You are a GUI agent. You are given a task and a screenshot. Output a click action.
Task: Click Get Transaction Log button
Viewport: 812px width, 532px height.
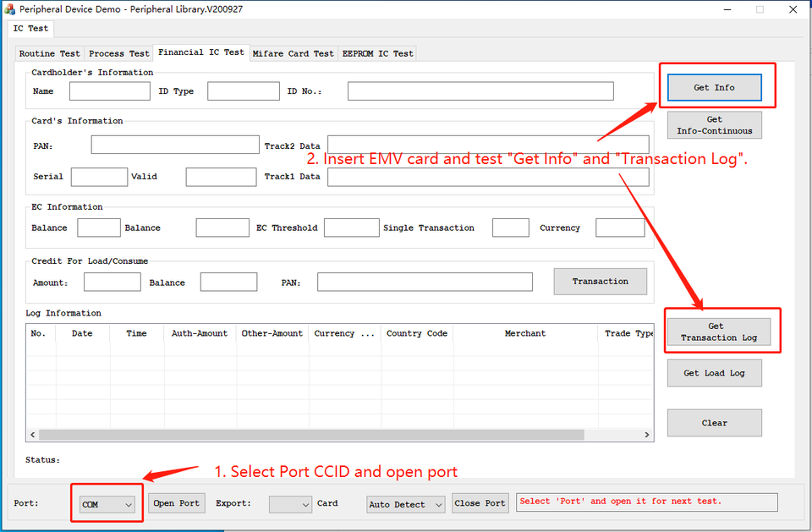[x=718, y=332]
